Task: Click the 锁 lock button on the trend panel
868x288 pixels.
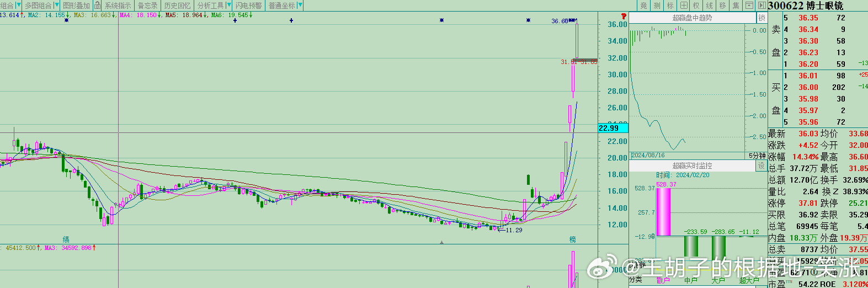Action: click(762, 18)
